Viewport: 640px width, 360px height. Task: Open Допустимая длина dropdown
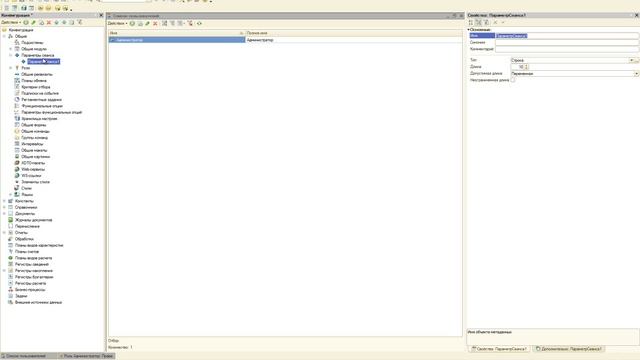(636, 74)
